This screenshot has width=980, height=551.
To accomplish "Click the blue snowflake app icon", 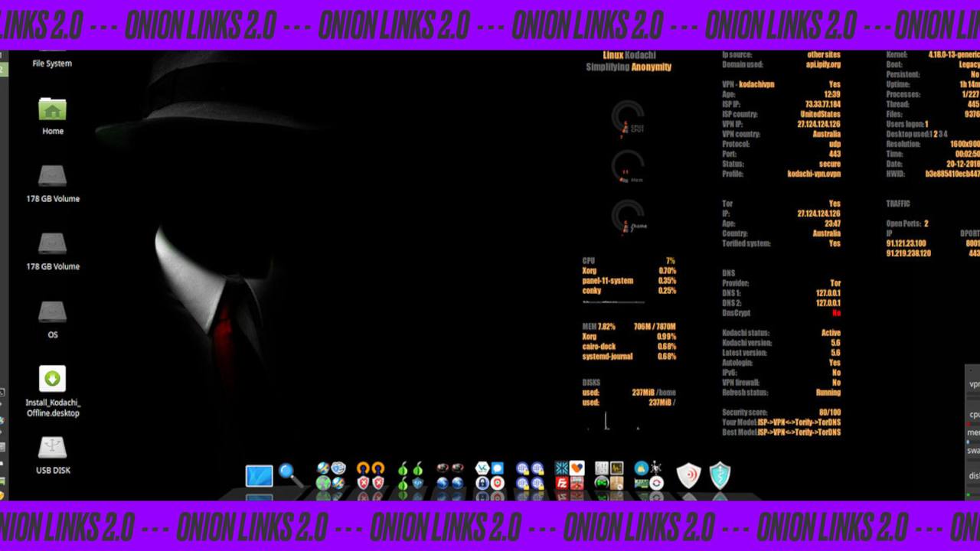I will click(561, 468).
